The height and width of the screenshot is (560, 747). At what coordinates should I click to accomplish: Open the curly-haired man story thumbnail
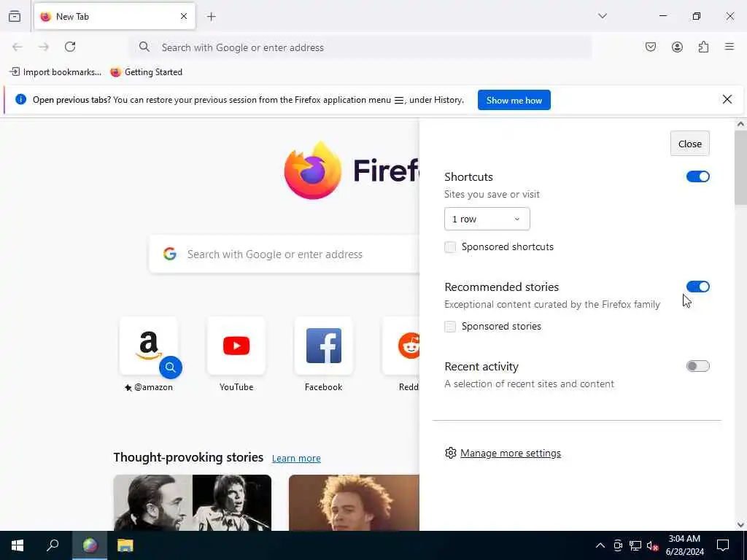(354, 502)
